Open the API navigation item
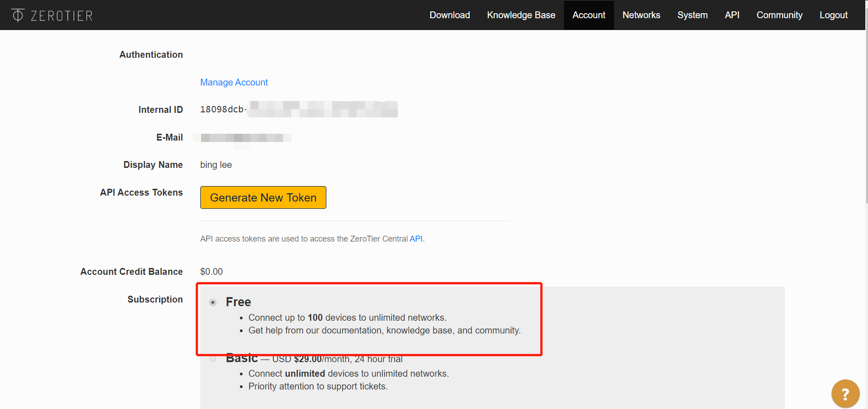Image resolution: width=868 pixels, height=409 pixels. [x=732, y=15]
